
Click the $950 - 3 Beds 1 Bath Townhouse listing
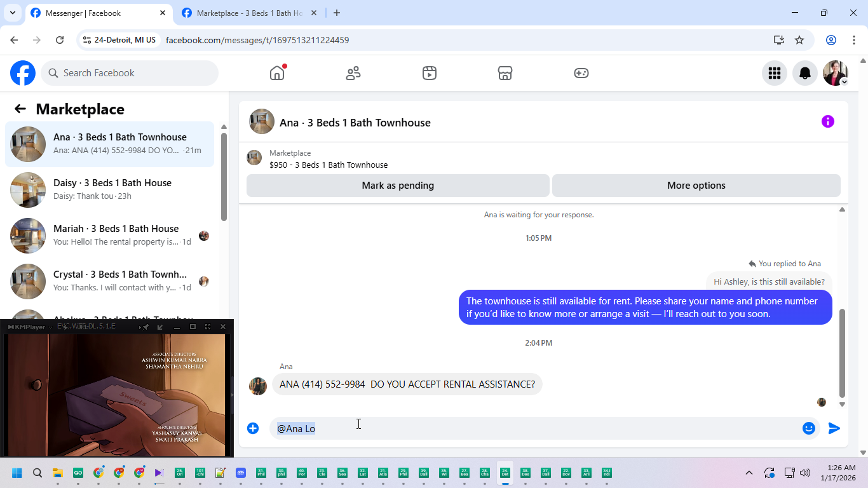[x=329, y=165]
